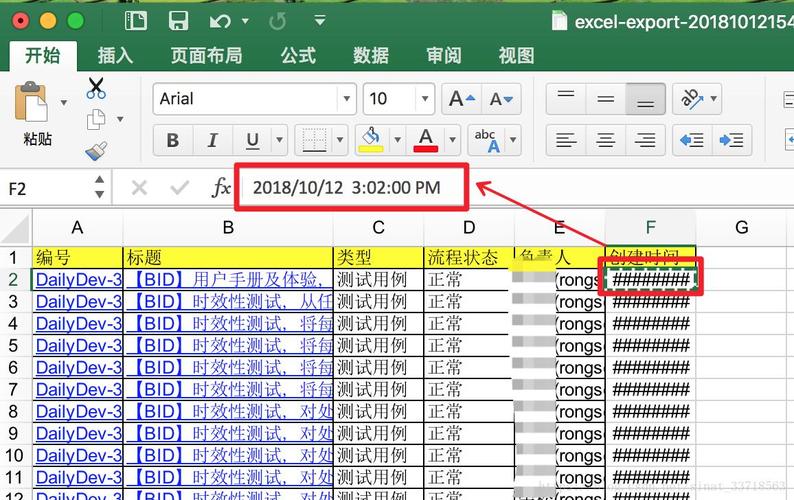Open font color dropdown arrow

[x=452, y=140]
